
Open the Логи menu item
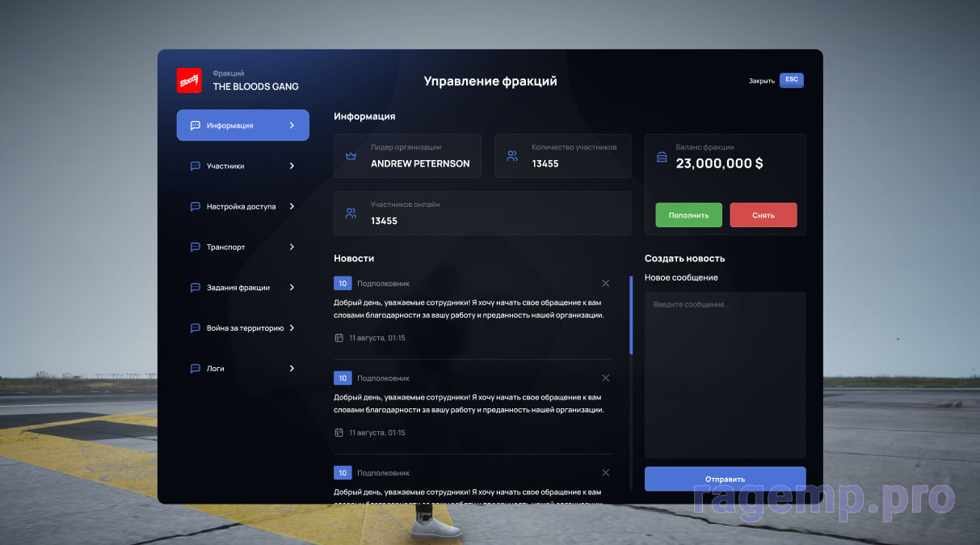coord(243,368)
